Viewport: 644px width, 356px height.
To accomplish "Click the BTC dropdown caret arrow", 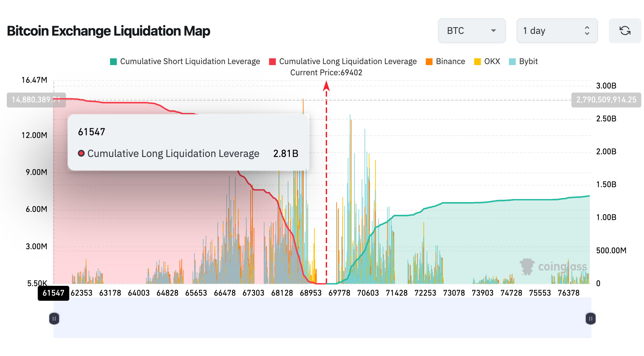I will tap(494, 31).
